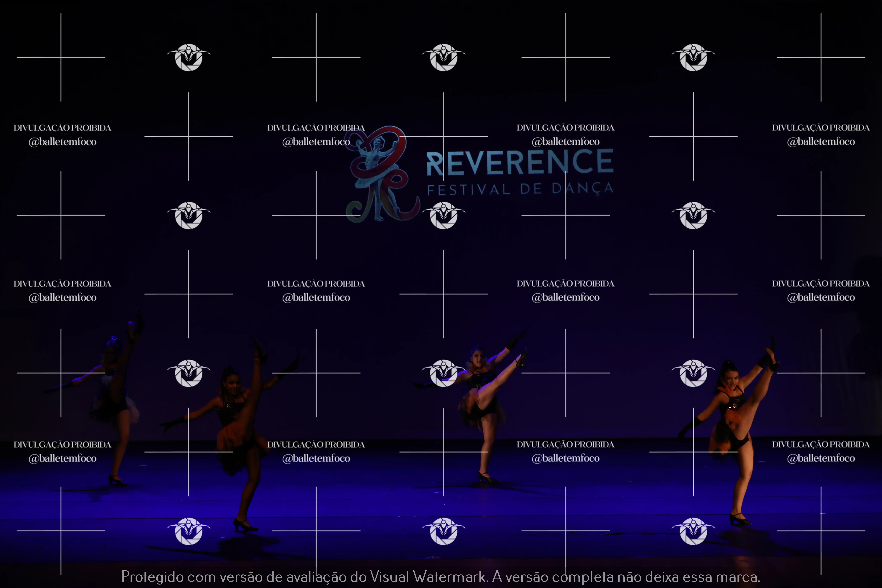Click the Visual Watermark trial notice text

pyautogui.click(x=441, y=576)
